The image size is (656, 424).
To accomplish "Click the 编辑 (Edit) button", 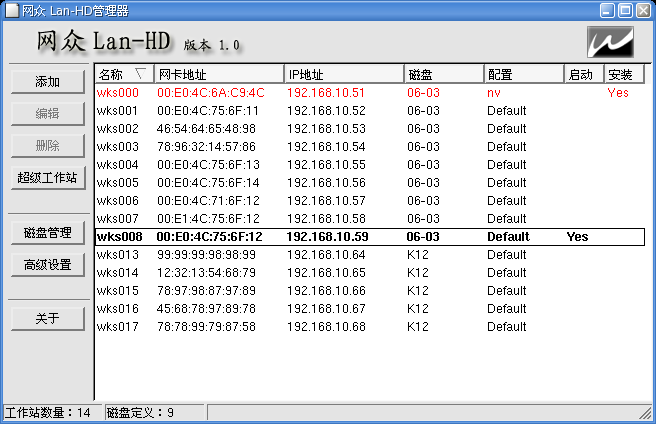I will 48,113.
